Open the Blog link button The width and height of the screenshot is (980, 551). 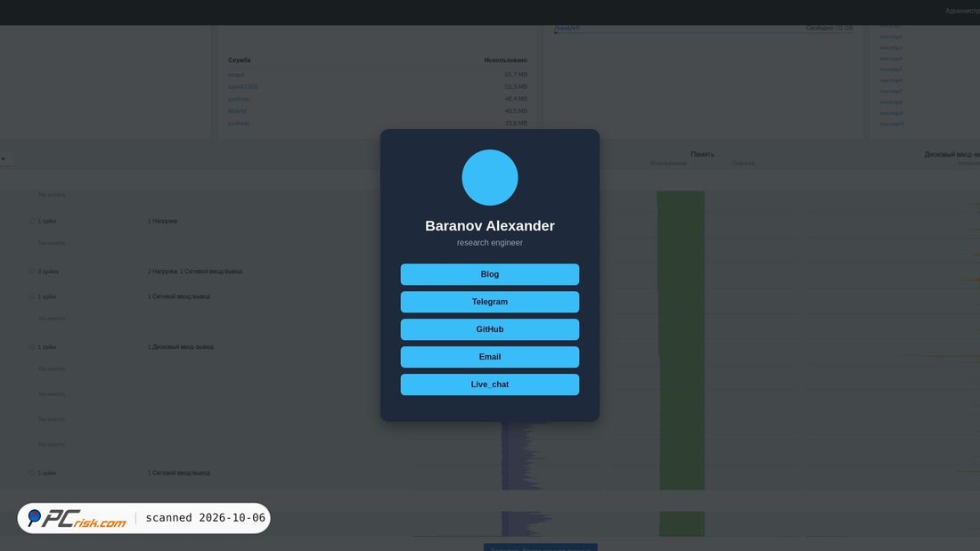coord(489,274)
